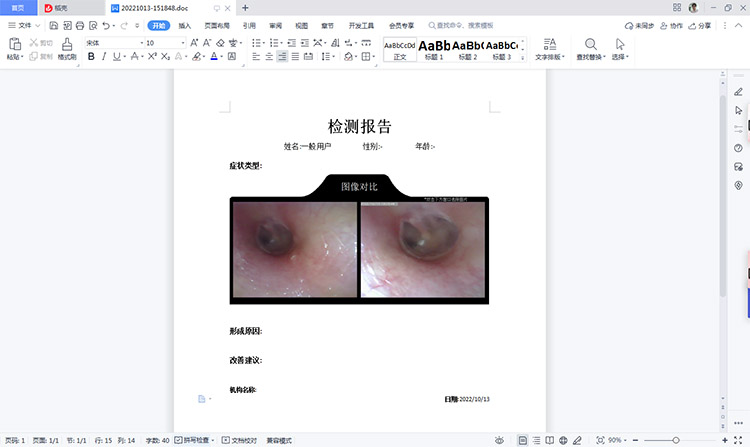Set justify paragraph alignment

[x=295, y=56]
